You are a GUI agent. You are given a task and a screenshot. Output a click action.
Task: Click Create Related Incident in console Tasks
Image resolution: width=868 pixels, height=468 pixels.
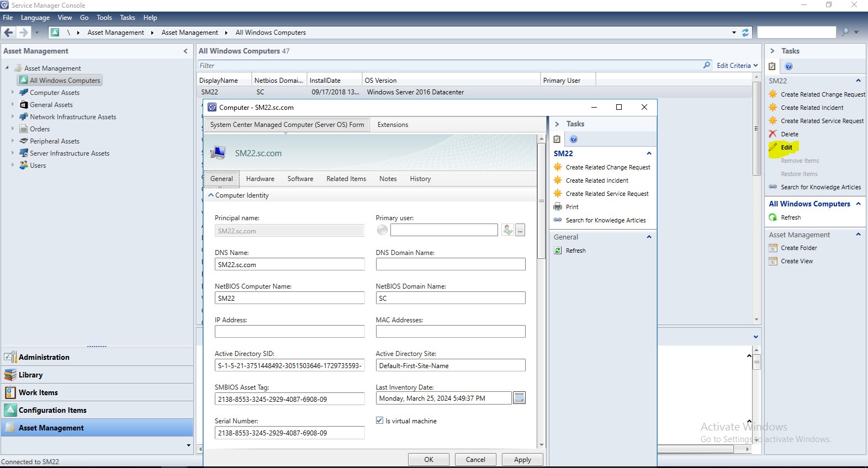[812, 108]
